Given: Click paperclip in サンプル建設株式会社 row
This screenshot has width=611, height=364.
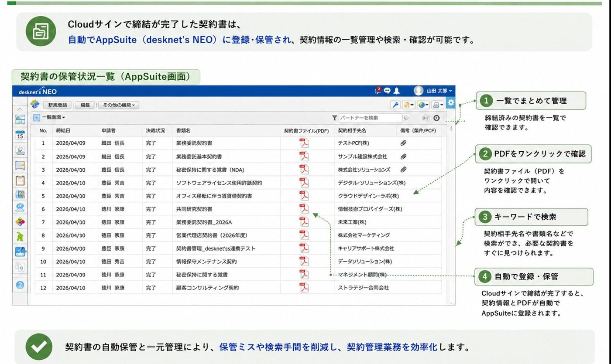Looking at the screenshot, I should (x=404, y=156).
